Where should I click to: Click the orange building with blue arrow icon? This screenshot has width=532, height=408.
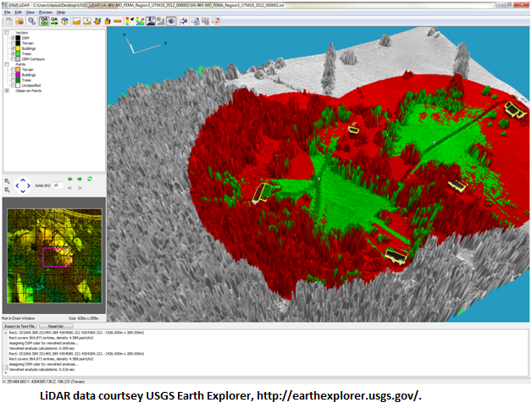[x=108, y=21]
